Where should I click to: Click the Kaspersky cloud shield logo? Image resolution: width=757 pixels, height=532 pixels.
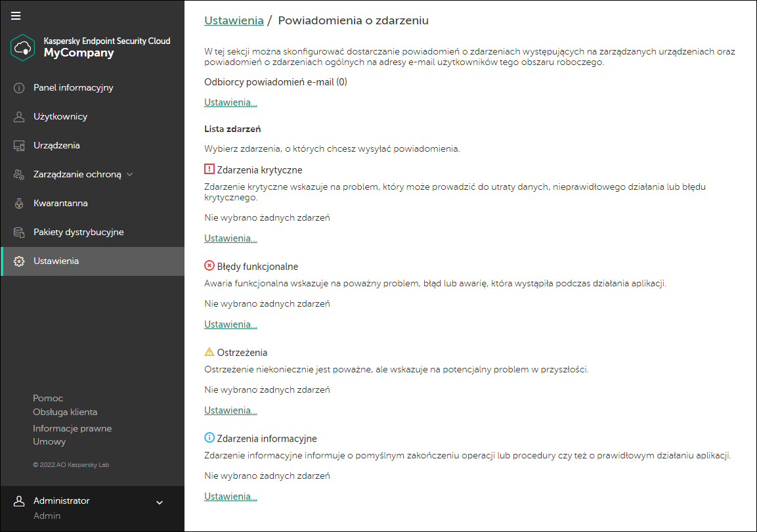pyautogui.click(x=23, y=47)
